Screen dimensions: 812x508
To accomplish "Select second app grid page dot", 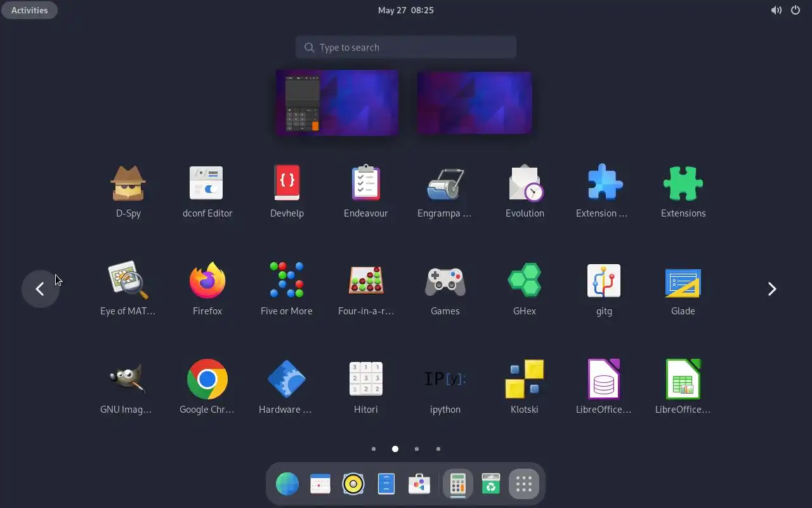I will [395, 449].
